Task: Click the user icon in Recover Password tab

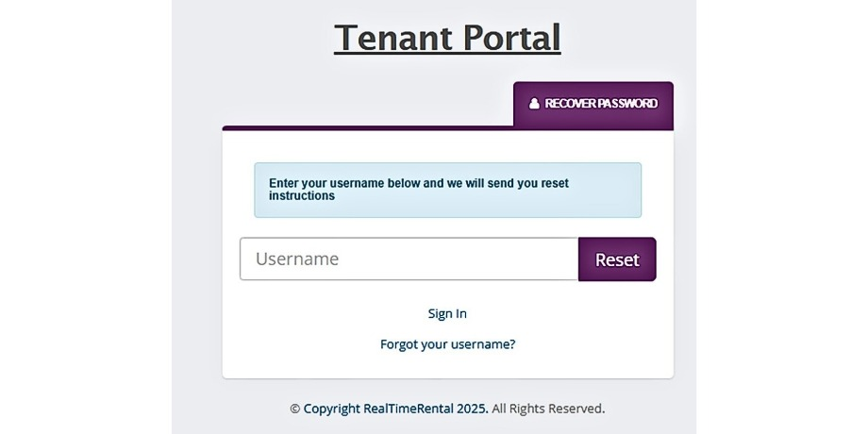Action: coord(534,104)
